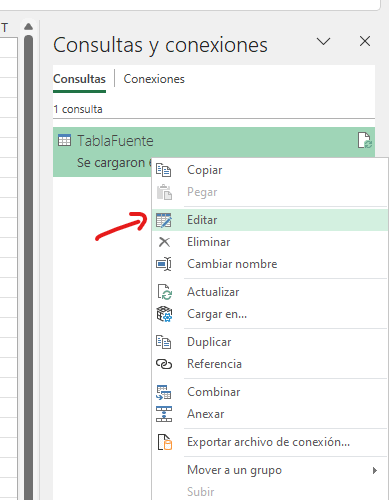Click the Anexar append icon
The height and width of the screenshot is (500, 389).
(x=164, y=414)
